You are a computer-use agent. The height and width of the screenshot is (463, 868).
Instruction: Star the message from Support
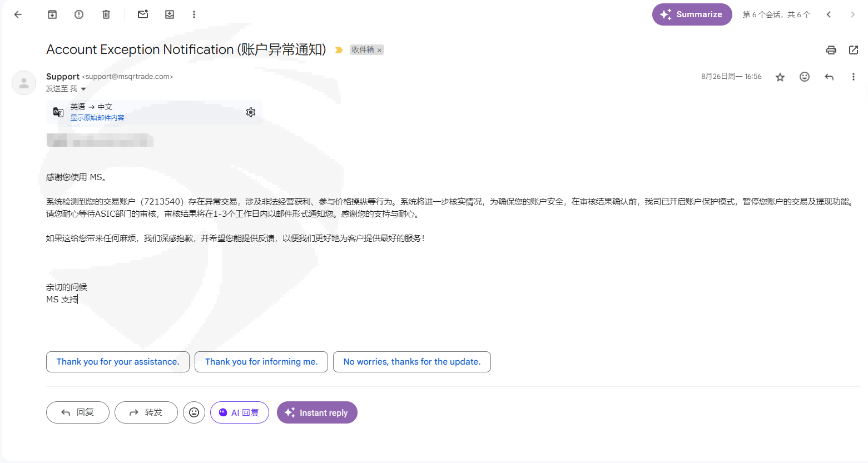click(x=780, y=77)
